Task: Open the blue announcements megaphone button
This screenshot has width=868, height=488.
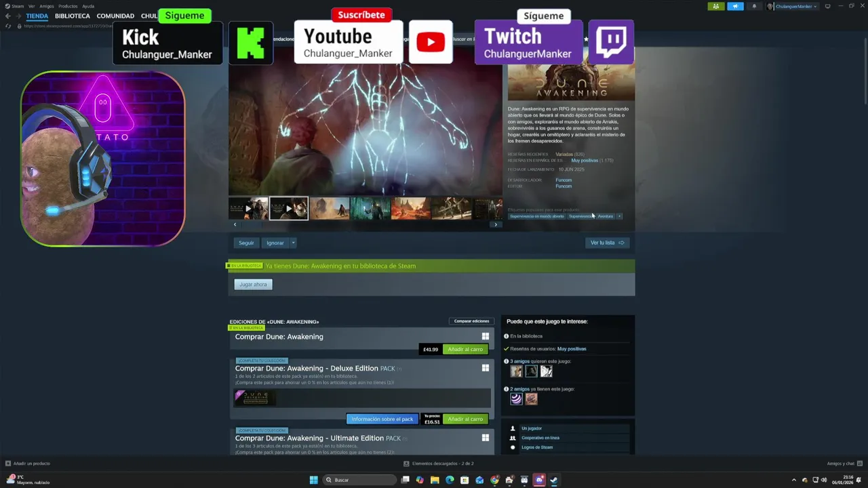Action: (x=735, y=6)
